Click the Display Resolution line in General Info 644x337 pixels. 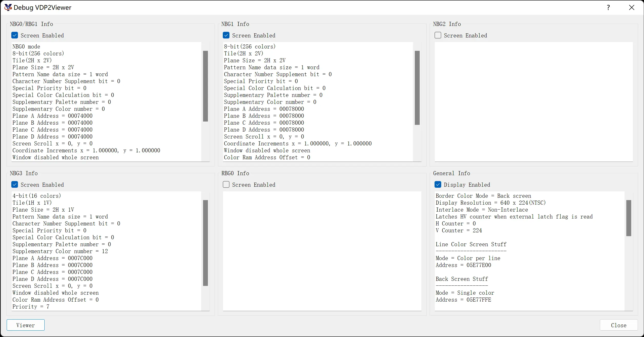point(490,203)
